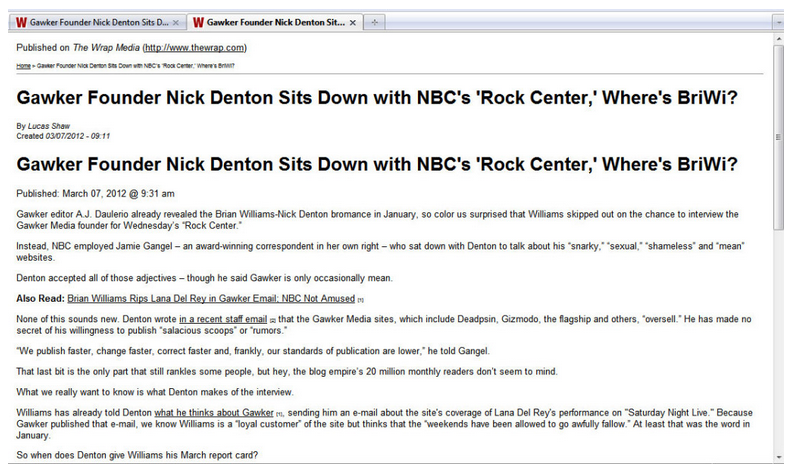Open the tab list dropdown arrow
Viewport: 791px width, 470px height.
pos(780,23)
